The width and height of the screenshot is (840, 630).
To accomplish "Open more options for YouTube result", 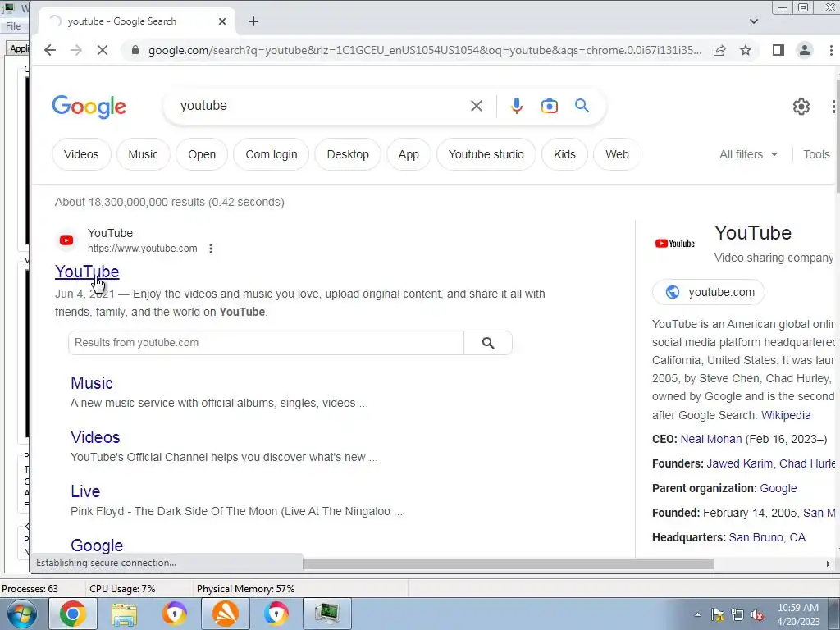I will click(x=211, y=249).
